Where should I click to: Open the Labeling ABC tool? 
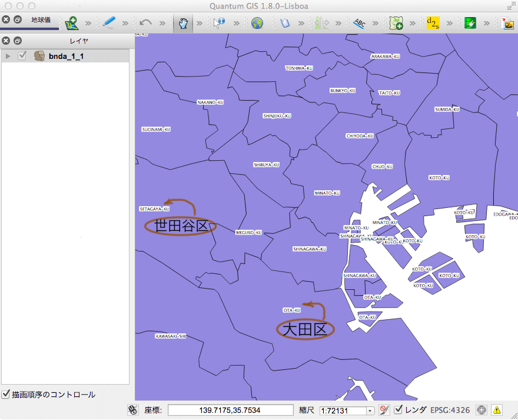click(359, 23)
